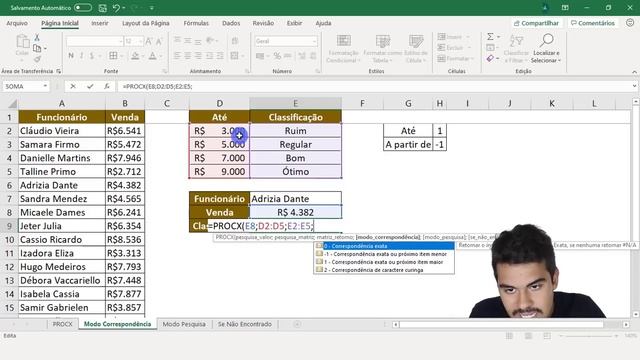Open the Se Não Encontrado sheet tab

coord(244,324)
